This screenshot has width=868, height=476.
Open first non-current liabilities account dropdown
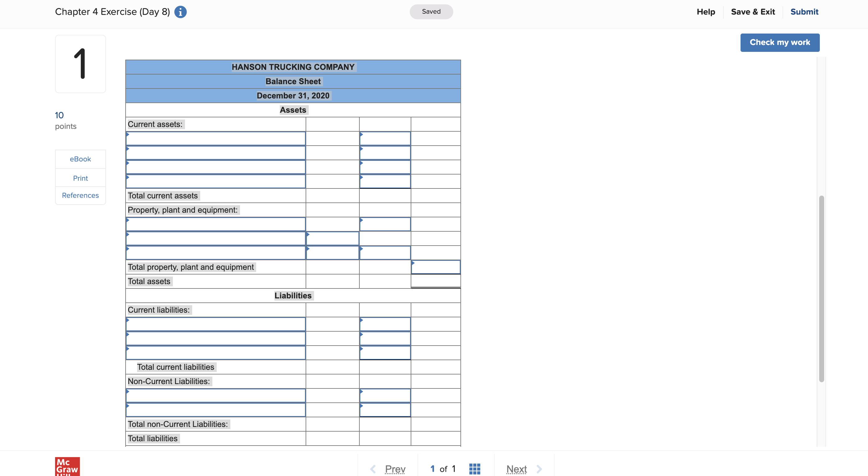[216, 396]
